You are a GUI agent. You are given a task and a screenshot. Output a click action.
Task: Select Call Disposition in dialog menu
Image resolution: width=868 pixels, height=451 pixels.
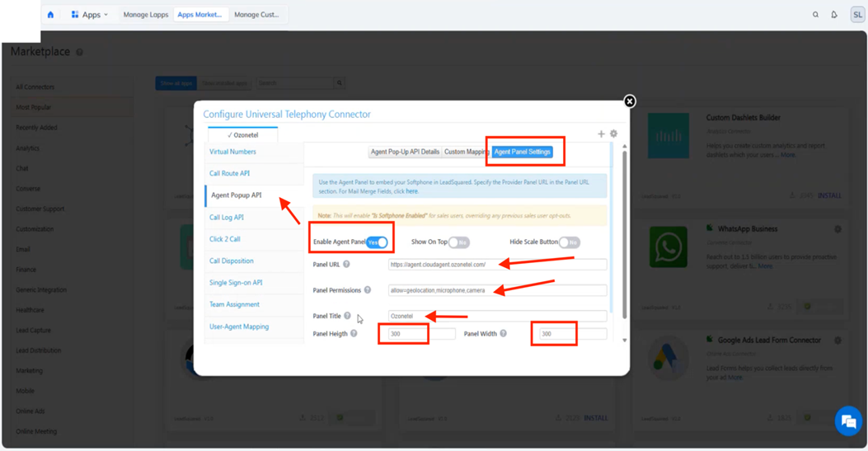pos(232,261)
